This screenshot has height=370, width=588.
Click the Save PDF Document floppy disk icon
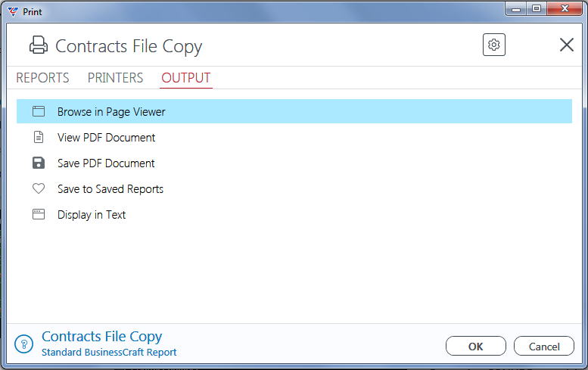(39, 163)
